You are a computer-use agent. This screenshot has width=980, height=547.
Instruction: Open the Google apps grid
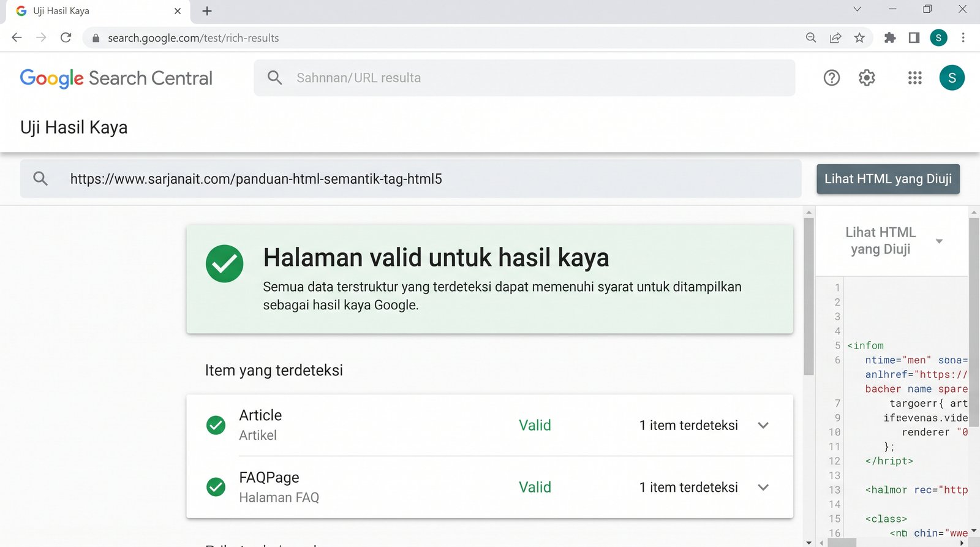914,78
